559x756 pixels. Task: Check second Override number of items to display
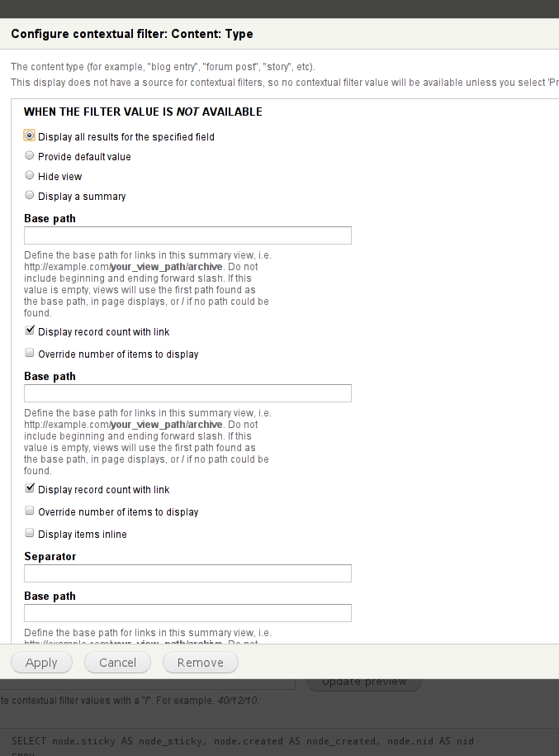(30, 511)
